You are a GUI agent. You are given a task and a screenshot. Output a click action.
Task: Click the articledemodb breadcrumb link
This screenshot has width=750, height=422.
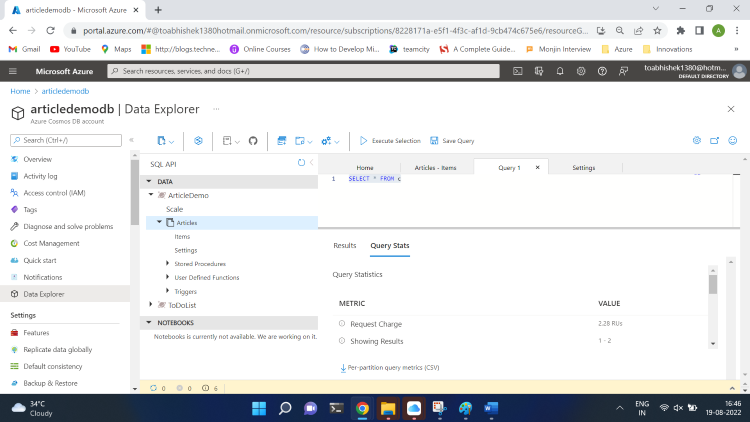tap(65, 91)
